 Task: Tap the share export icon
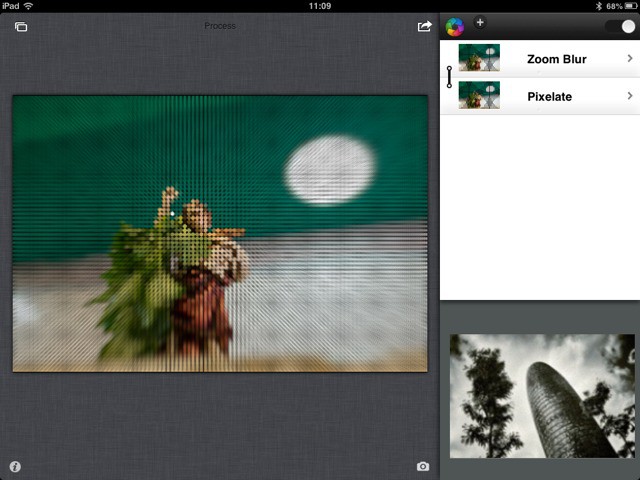click(x=424, y=26)
